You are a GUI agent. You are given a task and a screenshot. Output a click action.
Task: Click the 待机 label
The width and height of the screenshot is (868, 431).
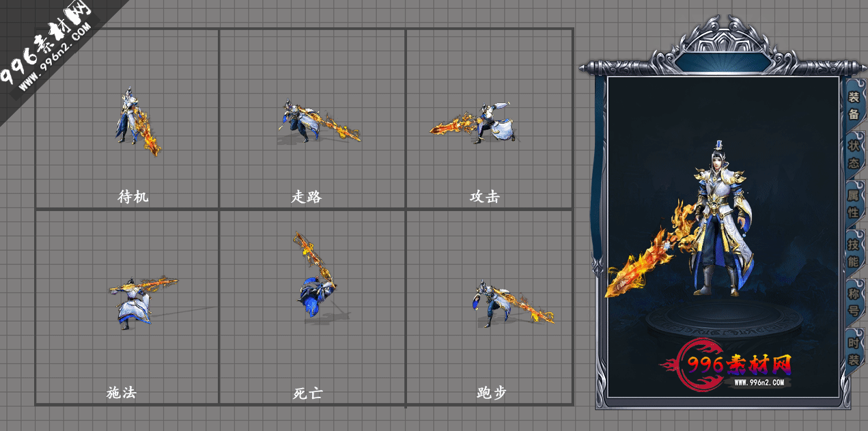coord(133,197)
